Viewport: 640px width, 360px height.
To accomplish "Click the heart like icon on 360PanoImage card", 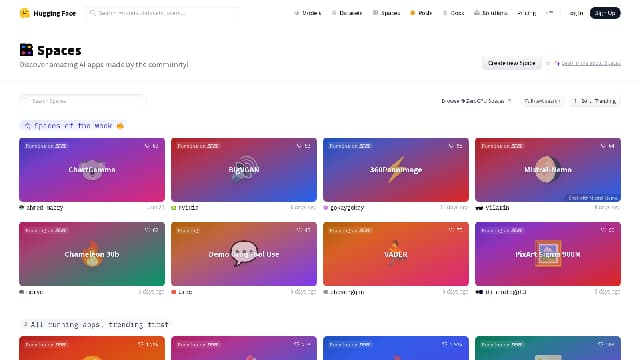I will (x=451, y=146).
